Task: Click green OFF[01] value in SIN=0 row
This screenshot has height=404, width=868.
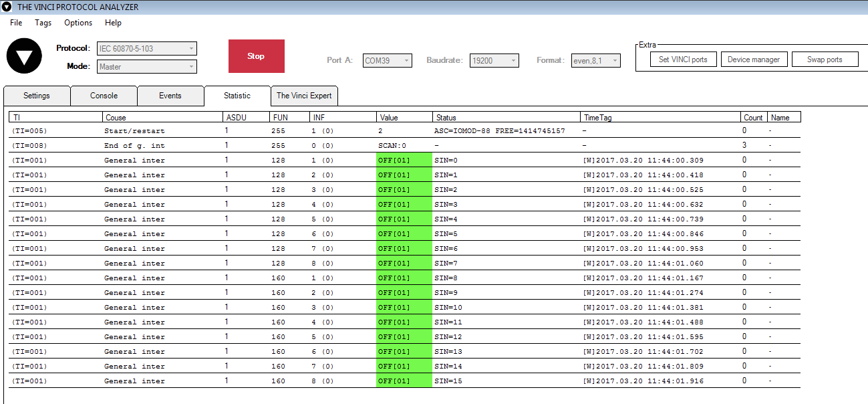Action: (x=404, y=161)
